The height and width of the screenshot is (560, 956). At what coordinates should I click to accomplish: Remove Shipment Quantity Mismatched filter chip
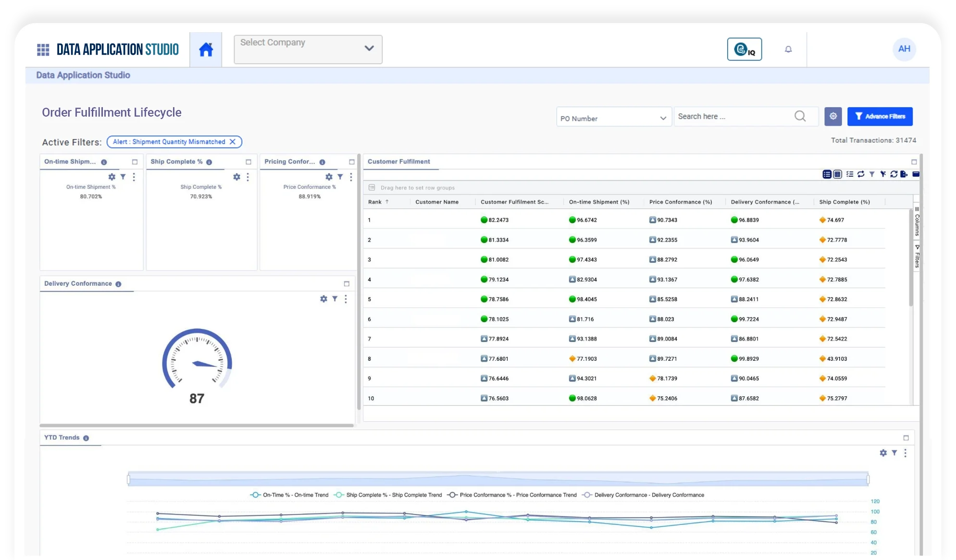pyautogui.click(x=233, y=142)
